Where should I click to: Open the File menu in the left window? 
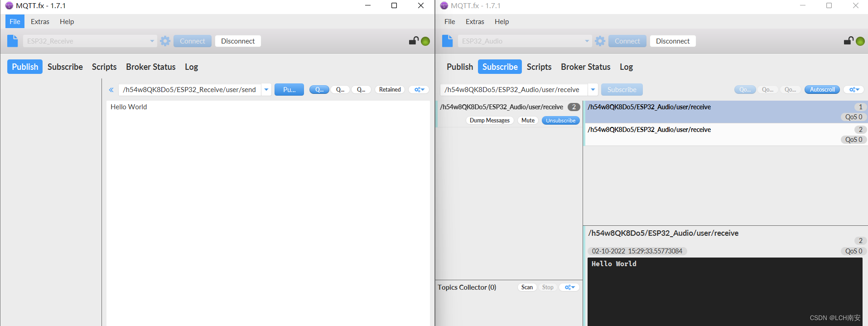click(x=15, y=21)
